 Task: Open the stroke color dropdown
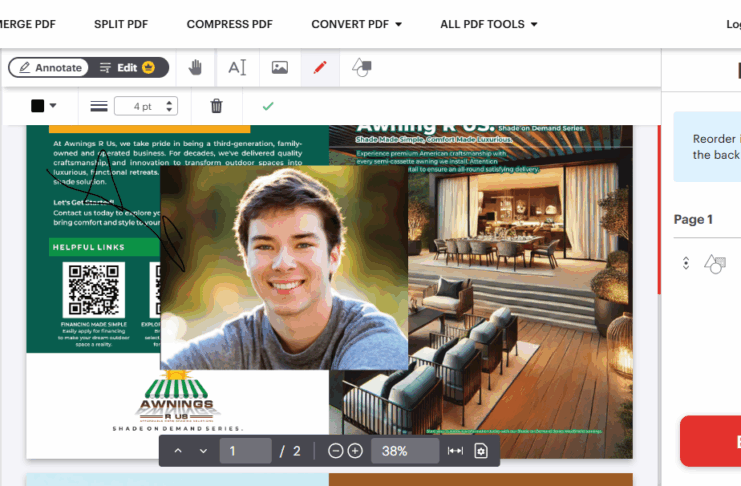tap(43, 106)
